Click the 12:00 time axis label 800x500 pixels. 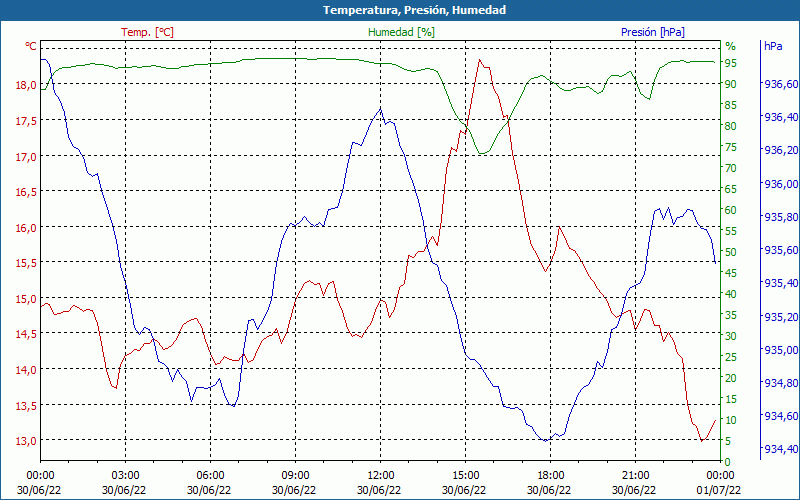tap(380, 476)
